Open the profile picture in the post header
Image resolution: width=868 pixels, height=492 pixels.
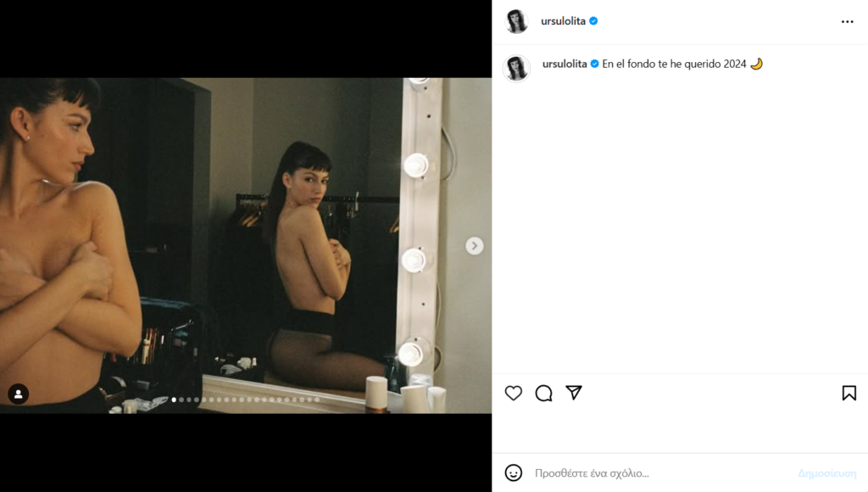click(517, 21)
